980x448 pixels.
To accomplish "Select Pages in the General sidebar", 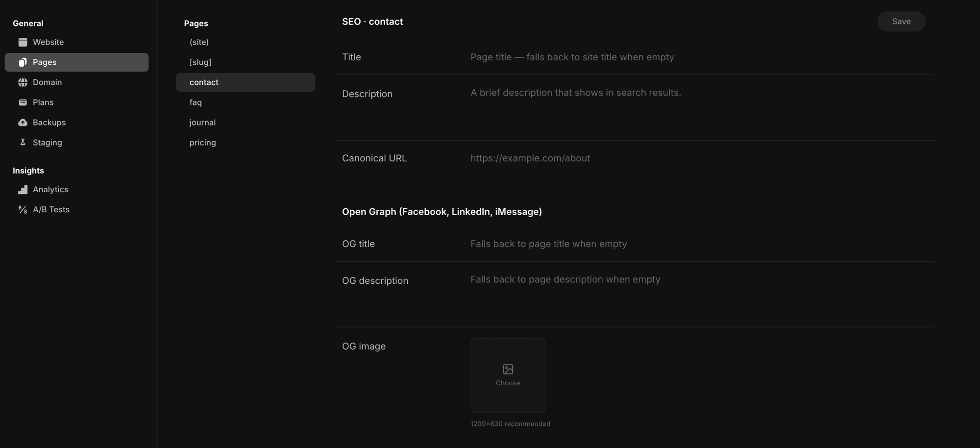I will pyautogui.click(x=76, y=62).
